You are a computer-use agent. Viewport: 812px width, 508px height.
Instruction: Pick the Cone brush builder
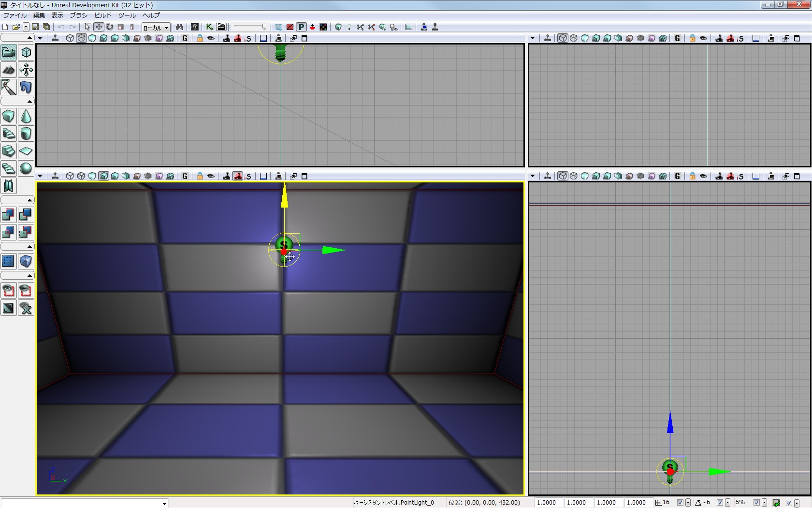[x=26, y=116]
